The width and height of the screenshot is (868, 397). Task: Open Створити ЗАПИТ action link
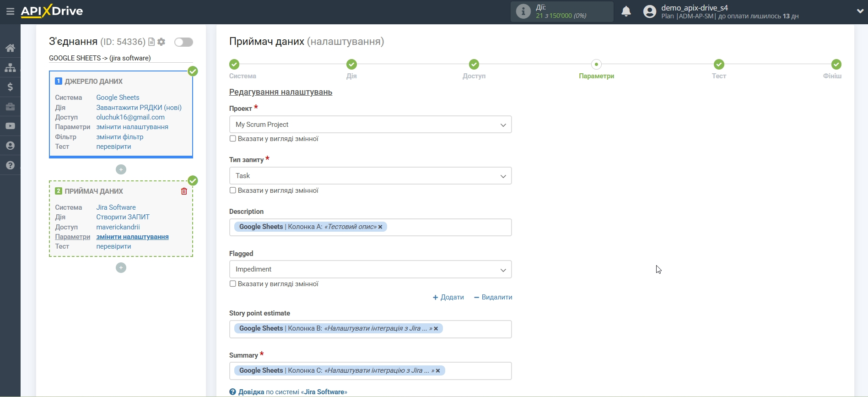[x=123, y=217]
